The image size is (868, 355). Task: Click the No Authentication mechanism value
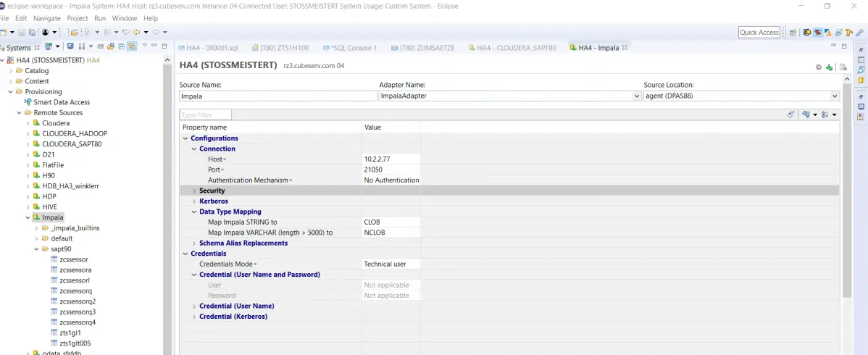(x=391, y=180)
